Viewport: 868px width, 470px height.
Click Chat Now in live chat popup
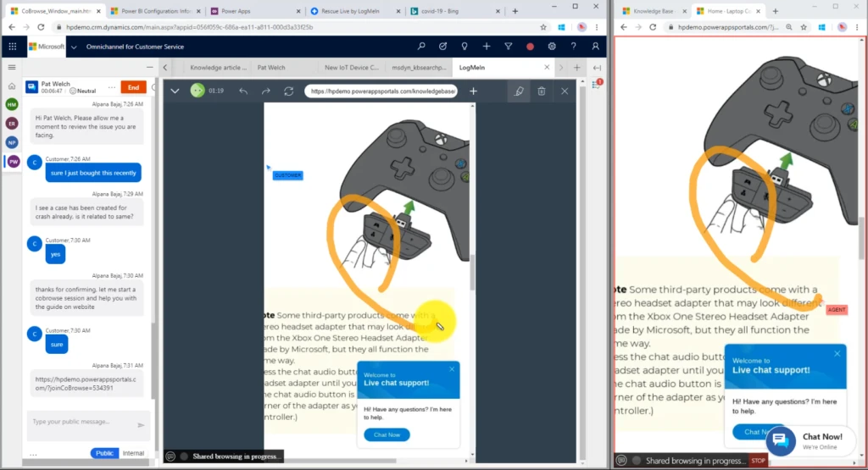pos(387,434)
